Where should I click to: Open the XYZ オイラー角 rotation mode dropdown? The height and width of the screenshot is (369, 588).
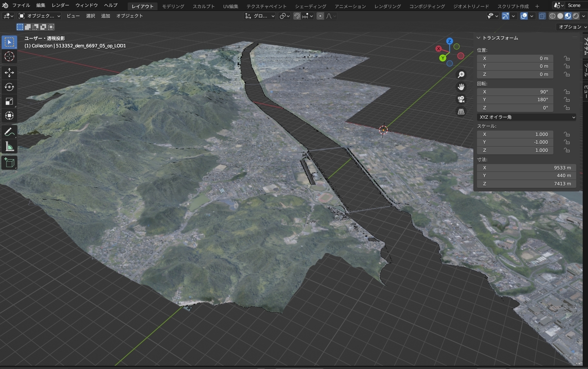point(526,117)
